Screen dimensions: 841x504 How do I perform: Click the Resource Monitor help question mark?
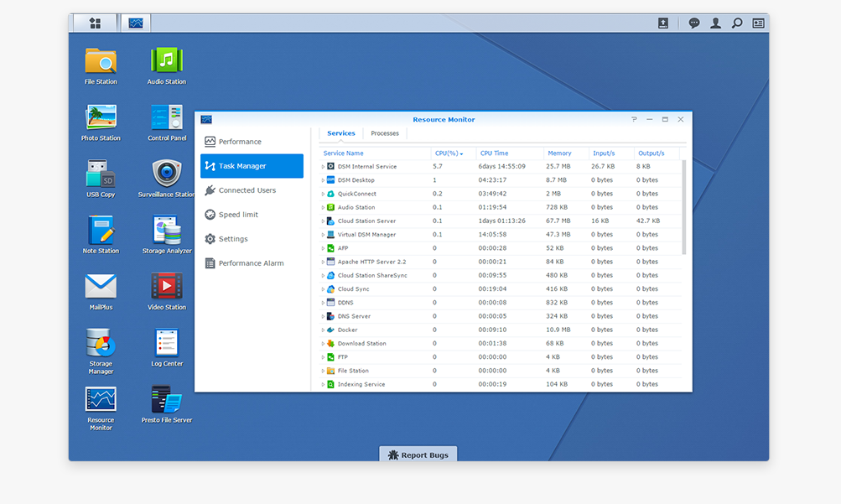634,120
